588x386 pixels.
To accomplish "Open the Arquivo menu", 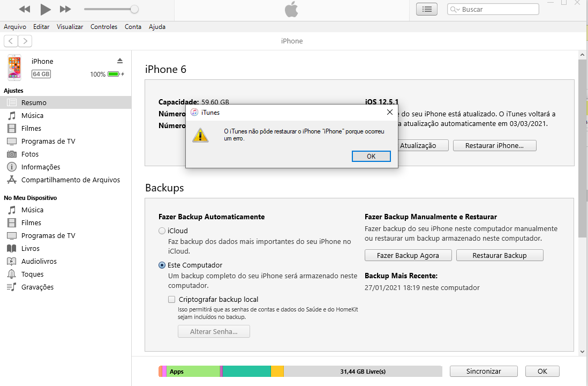I will tap(15, 27).
